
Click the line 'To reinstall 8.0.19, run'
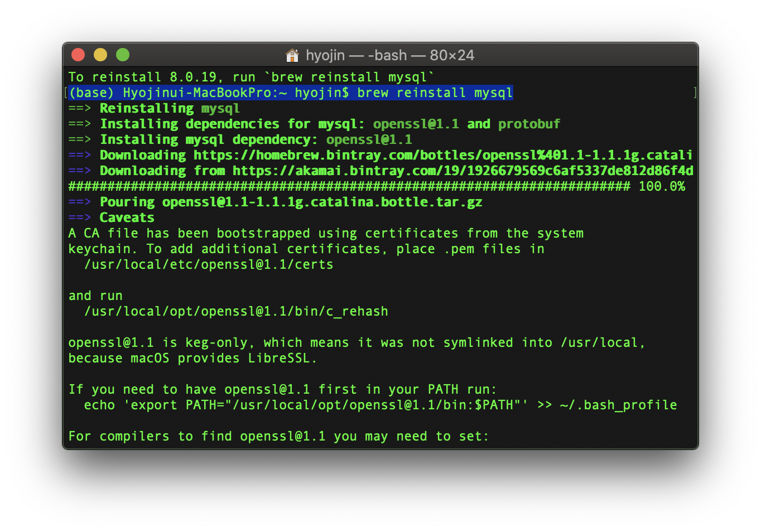pyautogui.click(x=251, y=77)
